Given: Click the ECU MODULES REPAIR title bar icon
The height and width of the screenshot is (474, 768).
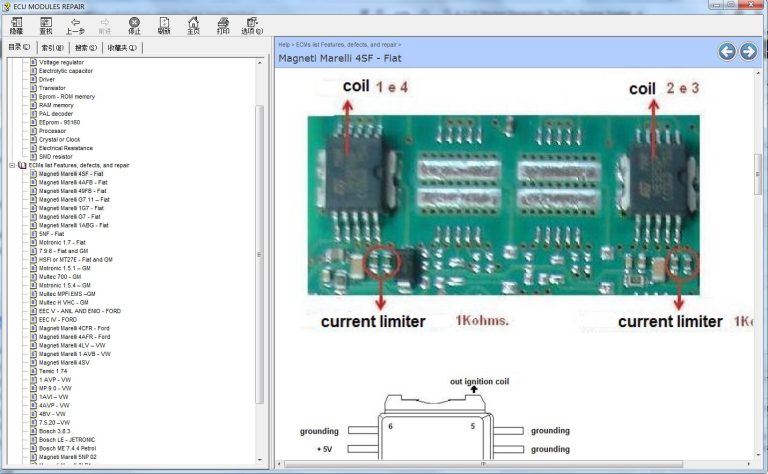Looking at the screenshot, I should (x=6, y=6).
